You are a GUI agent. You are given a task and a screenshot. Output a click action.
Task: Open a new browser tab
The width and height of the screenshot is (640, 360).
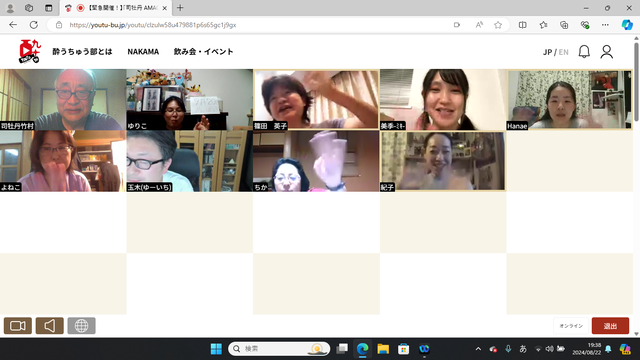tap(180, 8)
